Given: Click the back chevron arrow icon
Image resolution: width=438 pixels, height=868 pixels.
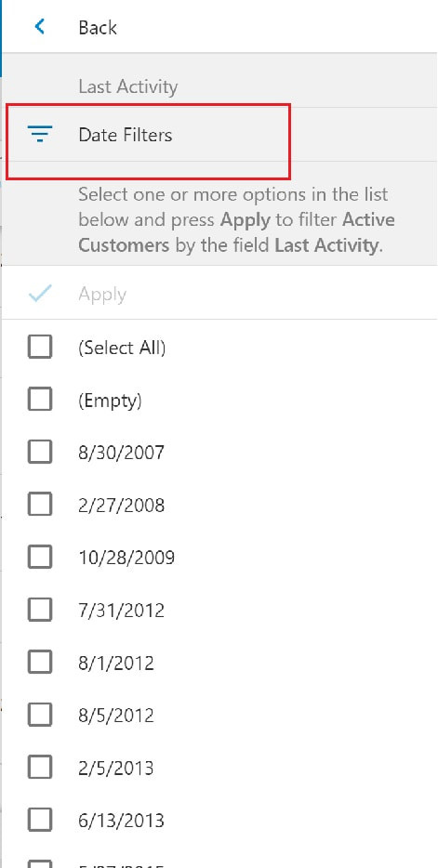Looking at the screenshot, I should (x=39, y=27).
